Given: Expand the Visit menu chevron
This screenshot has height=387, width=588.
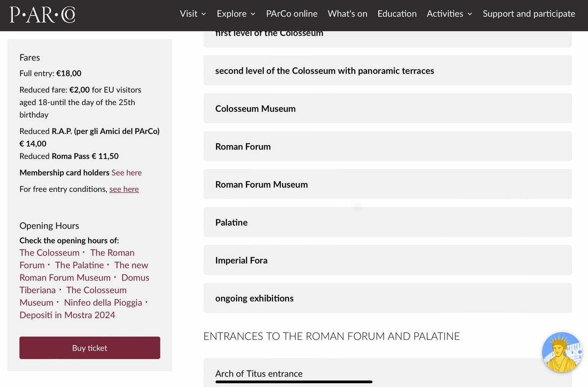Looking at the screenshot, I should 203,14.
